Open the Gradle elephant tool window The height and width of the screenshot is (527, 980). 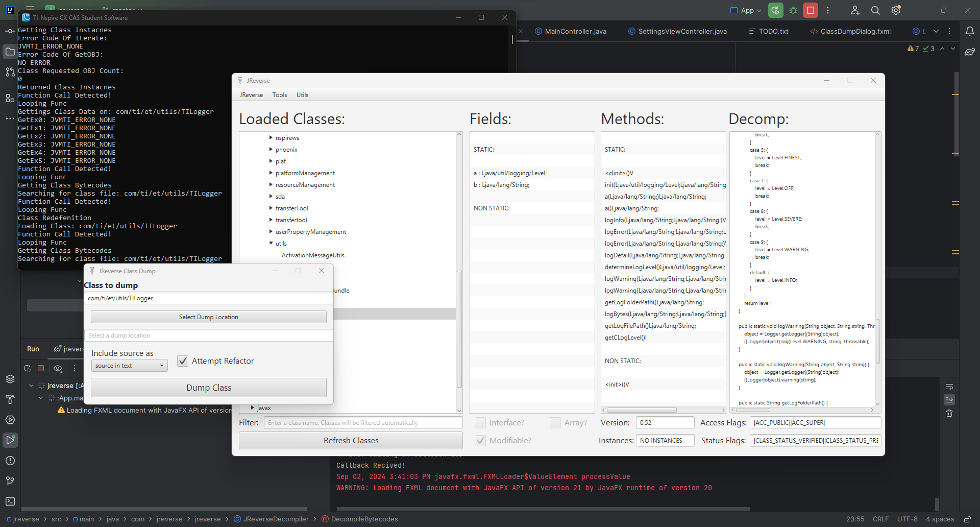tap(970, 52)
